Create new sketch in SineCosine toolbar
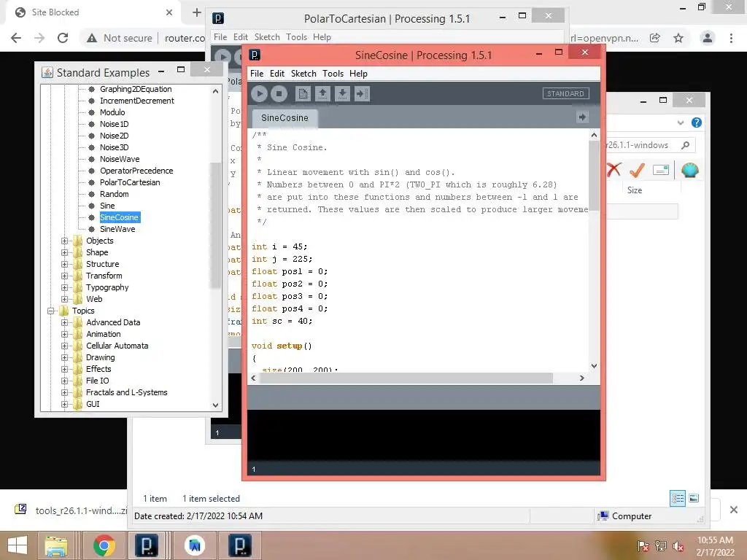Viewport: 747px width, 560px height. [303, 93]
